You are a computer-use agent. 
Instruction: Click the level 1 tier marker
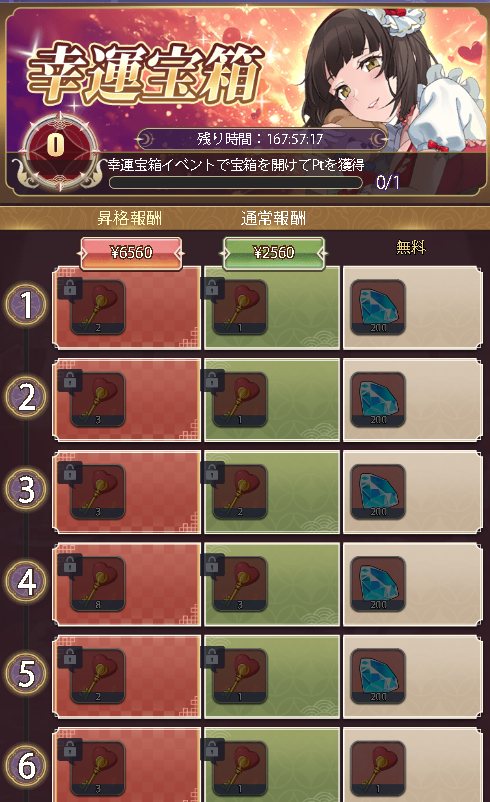click(x=26, y=305)
